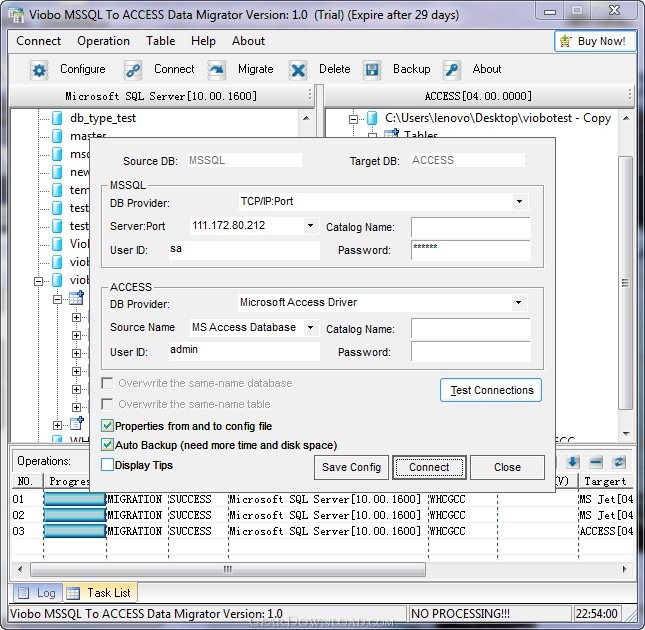Click the Close button in dialog

point(507,468)
